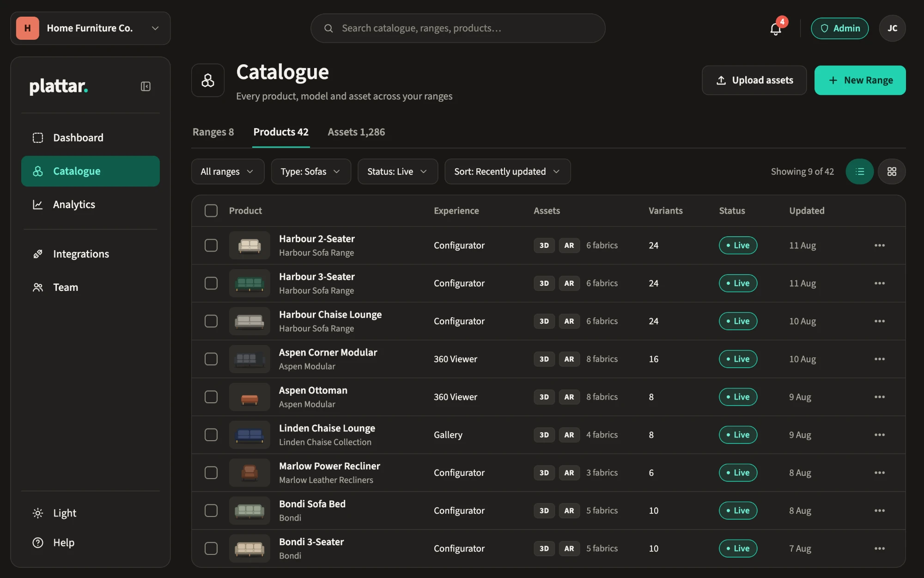Screen dimensions: 924x578
Task: Open Analytics in sidebar
Action: pos(91,204)
